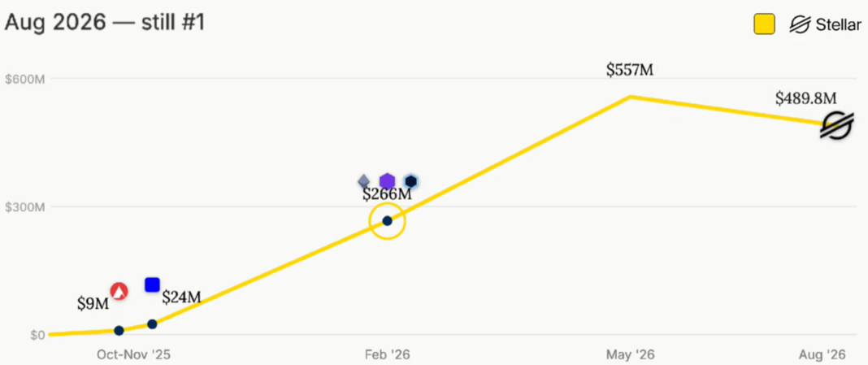
Task: Click the red Avalanche logo icon
Action: [x=119, y=291]
